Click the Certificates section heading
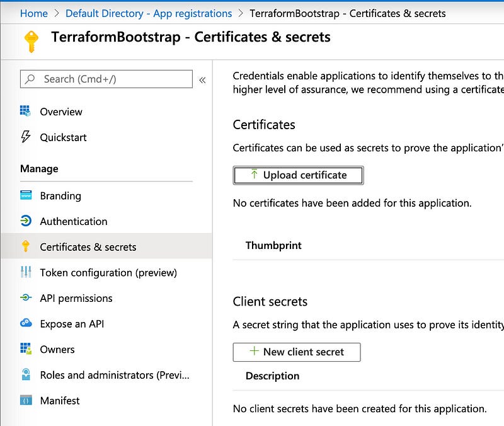 (x=264, y=125)
